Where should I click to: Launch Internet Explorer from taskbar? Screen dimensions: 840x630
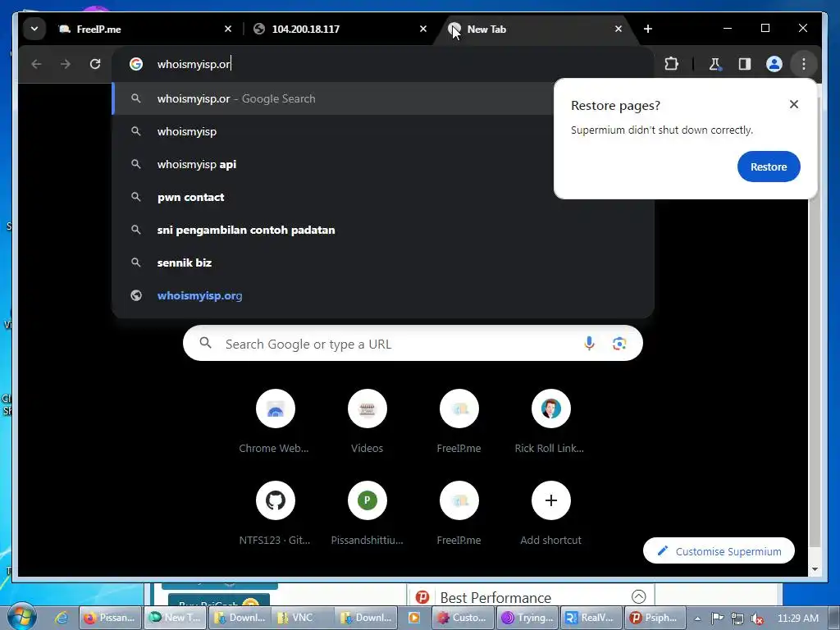61,618
